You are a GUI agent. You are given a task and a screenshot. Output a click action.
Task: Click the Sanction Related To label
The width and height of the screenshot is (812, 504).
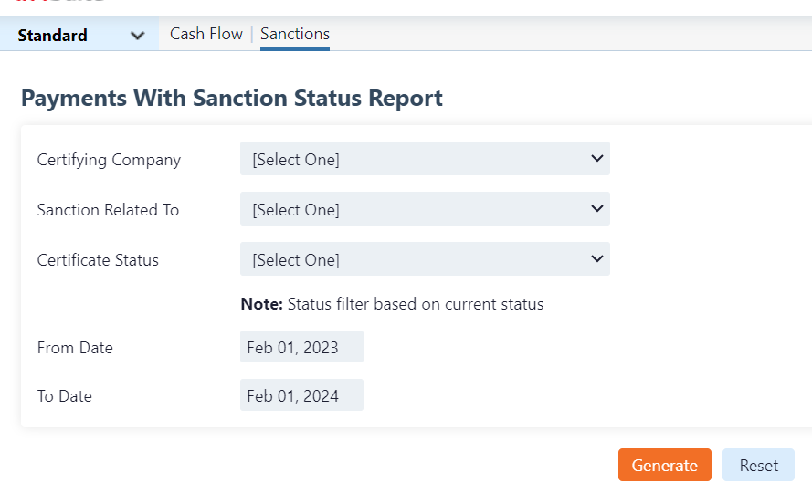click(108, 210)
